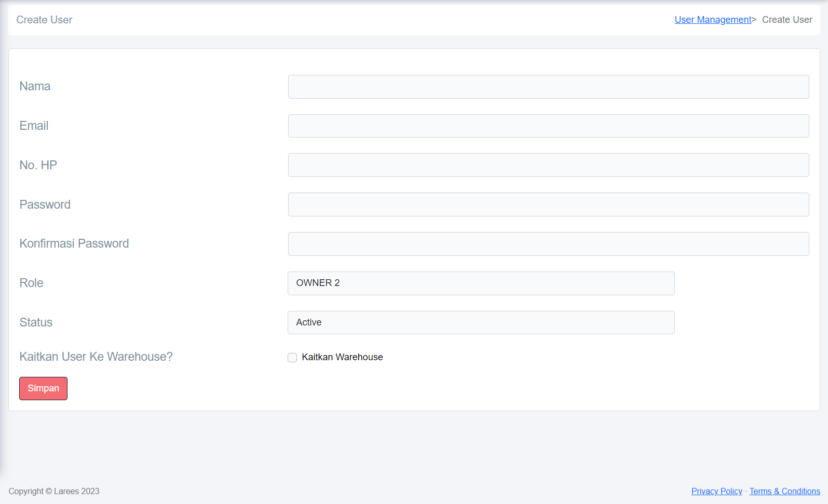This screenshot has width=828, height=504.
Task: Open the Privacy Policy footer link
Action: tap(716, 491)
